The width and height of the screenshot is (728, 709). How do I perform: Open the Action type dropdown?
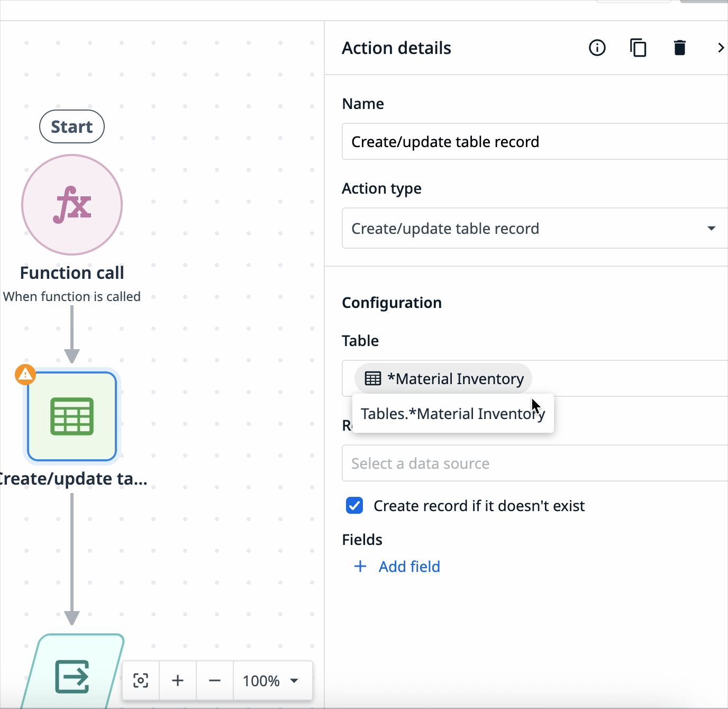[711, 228]
